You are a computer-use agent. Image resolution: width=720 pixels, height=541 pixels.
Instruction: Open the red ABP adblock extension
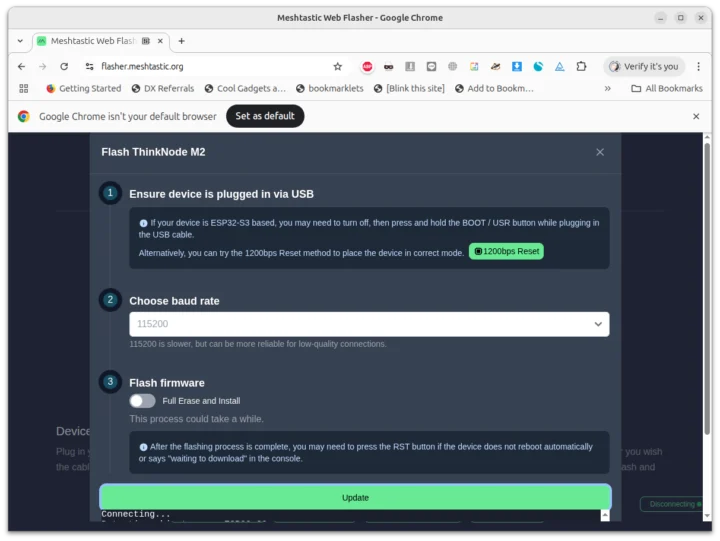(367, 67)
